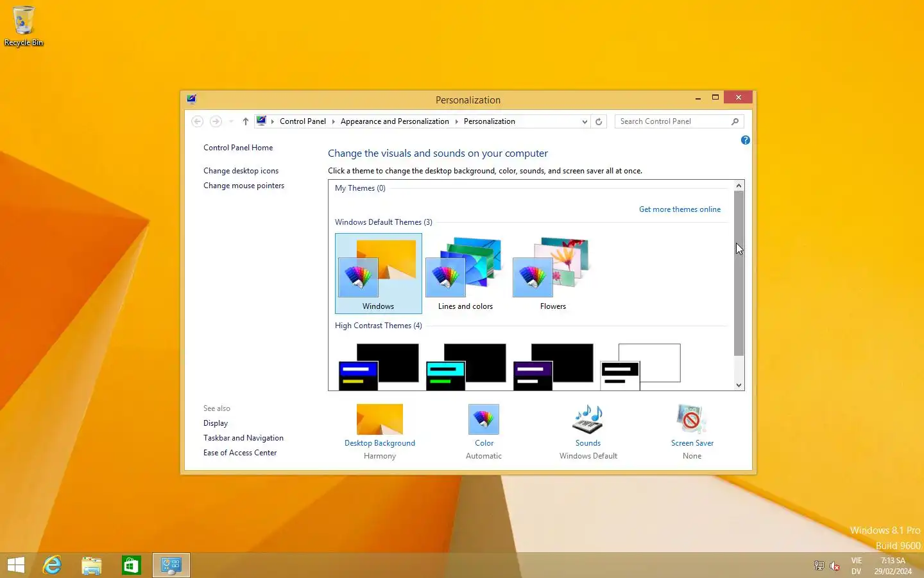Open Color settings icon
The width and height of the screenshot is (924, 578).
[484, 419]
